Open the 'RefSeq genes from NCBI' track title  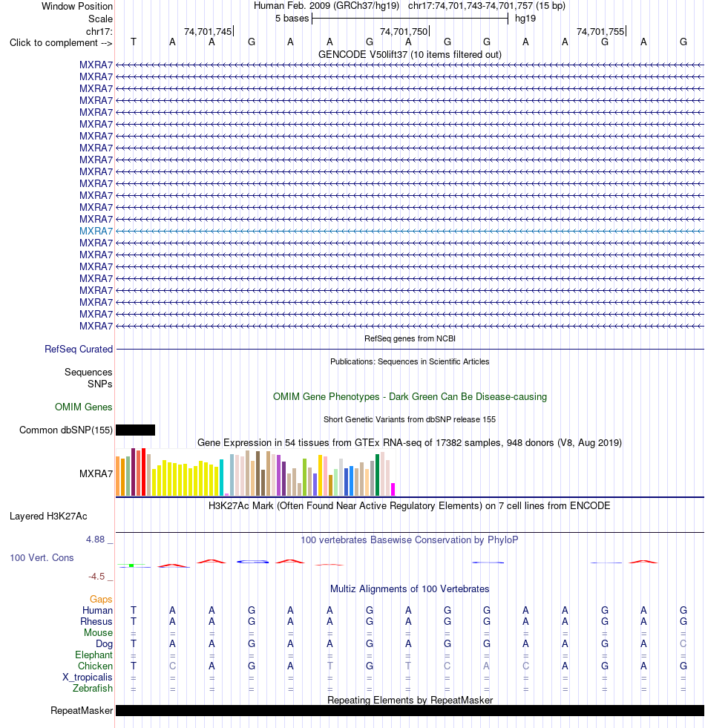(x=410, y=338)
